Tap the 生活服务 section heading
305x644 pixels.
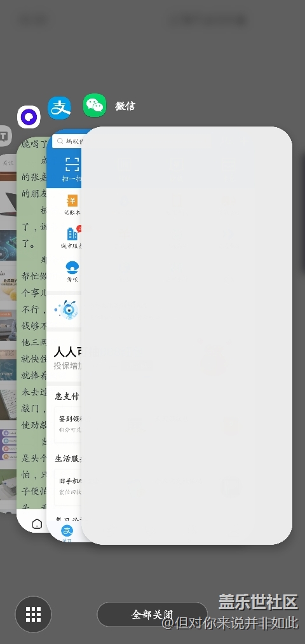point(68,458)
